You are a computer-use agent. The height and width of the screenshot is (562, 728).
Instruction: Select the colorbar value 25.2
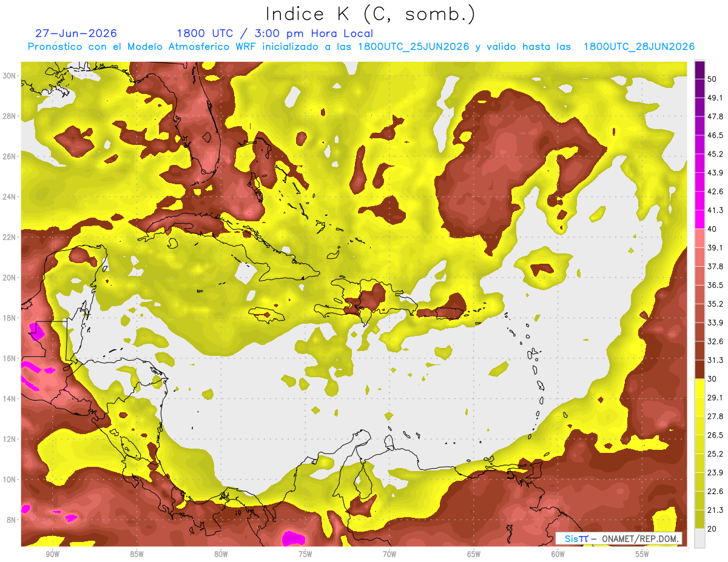point(715,454)
